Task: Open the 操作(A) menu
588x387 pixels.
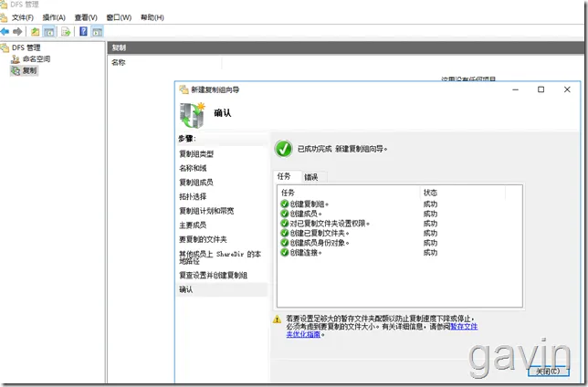Action: point(54,17)
